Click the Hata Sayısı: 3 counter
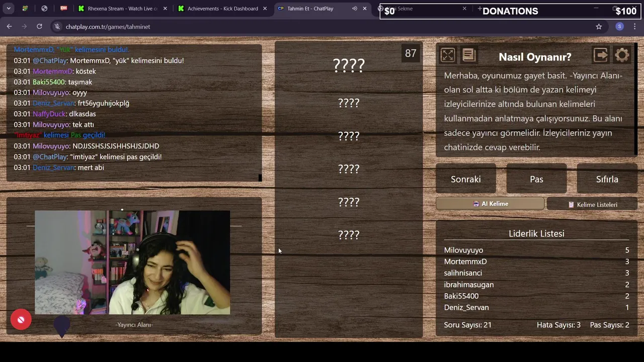This screenshot has height=362, width=644. (558, 325)
